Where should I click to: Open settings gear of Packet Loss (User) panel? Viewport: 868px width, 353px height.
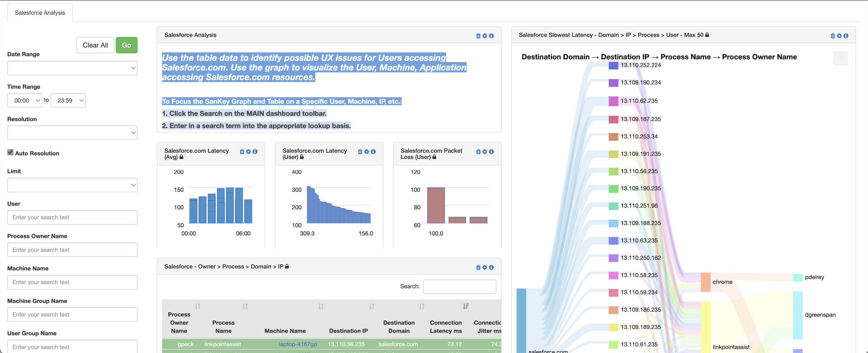point(485,151)
